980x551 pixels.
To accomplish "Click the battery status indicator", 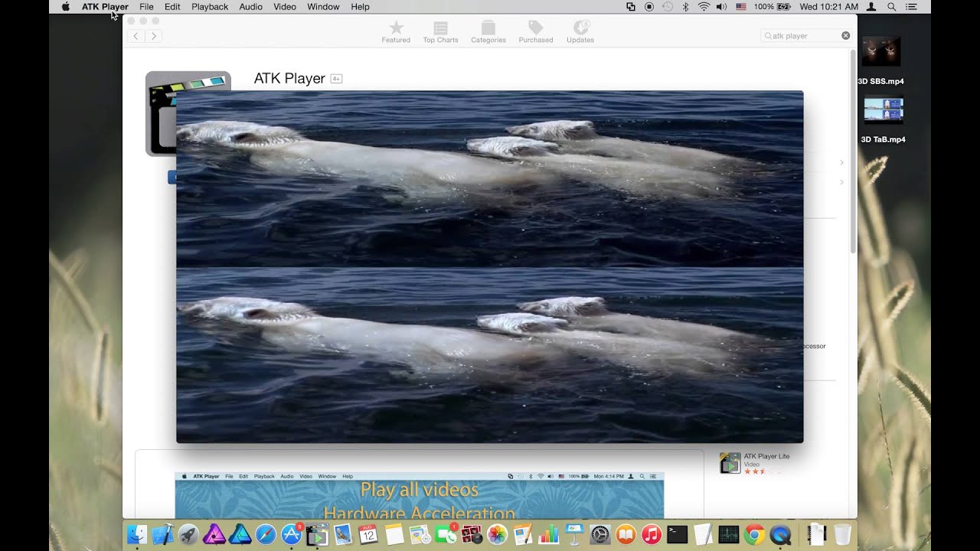I will (x=773, y=7).
